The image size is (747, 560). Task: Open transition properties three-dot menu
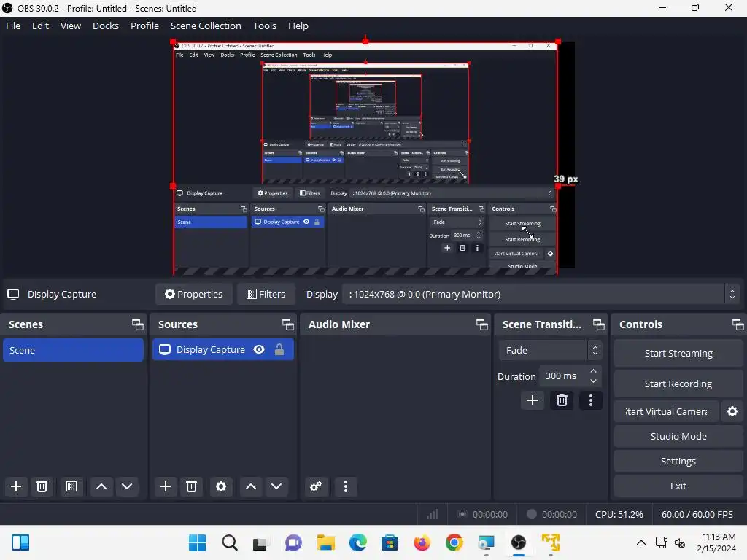[x=591, y=400]
